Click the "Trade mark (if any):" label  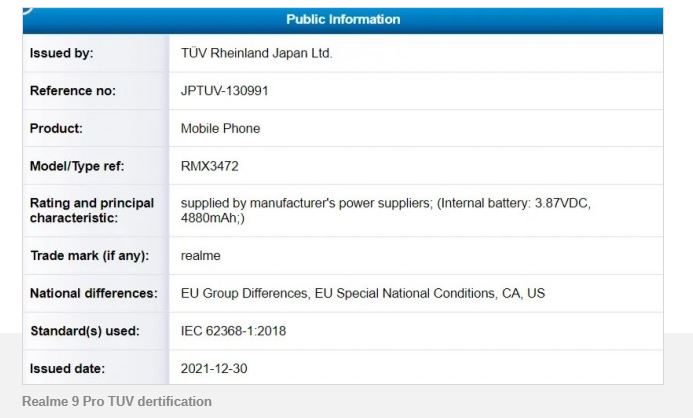click(x=89, y=256)
